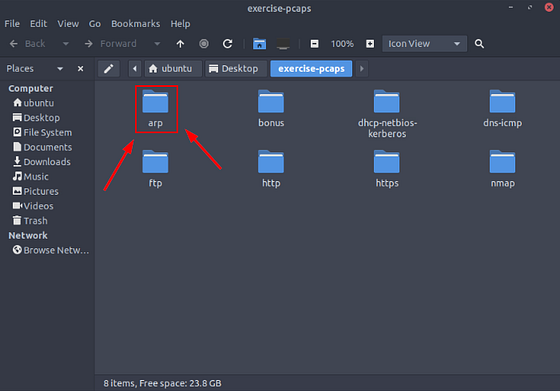Open Forward history dropdown arrow
The image size is (560, 391).
(x=157, y=44)
